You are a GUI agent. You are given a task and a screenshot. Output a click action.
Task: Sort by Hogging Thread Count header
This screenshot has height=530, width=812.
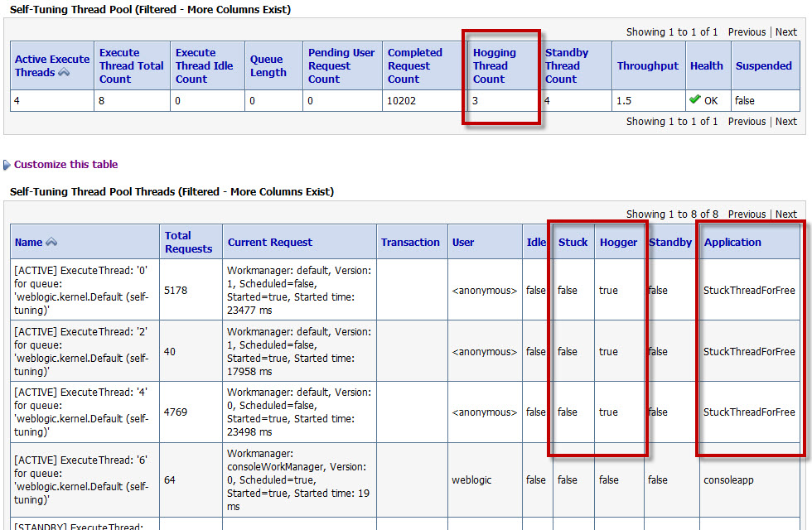pyautogui.click(x=495, y=65)
